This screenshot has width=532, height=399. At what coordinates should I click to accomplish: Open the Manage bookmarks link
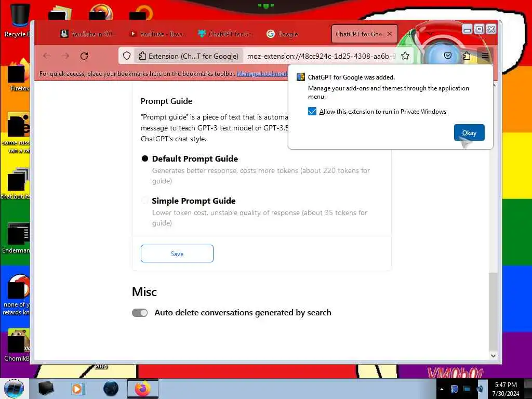pyautogui.click(x=262, y=74)
